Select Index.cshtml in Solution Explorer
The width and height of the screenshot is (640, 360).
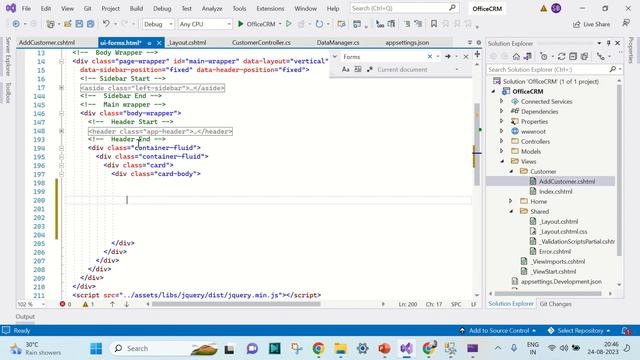point(556,191)
